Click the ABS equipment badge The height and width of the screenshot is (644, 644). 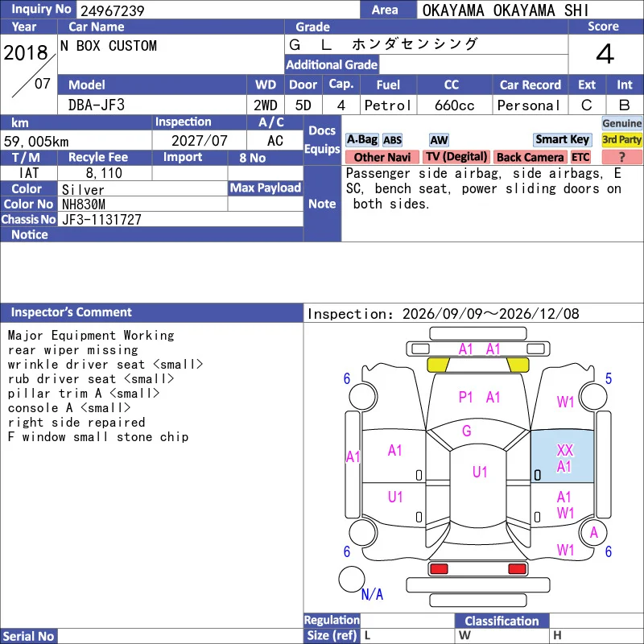(392, 140)
